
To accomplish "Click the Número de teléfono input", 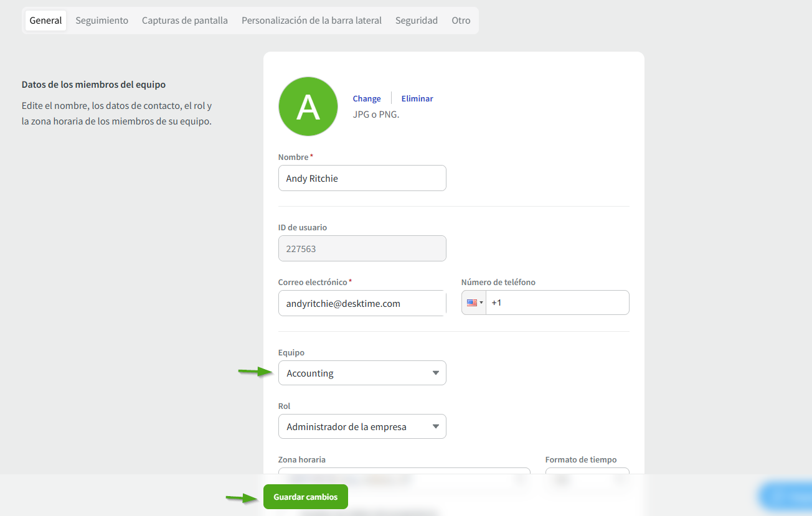I will click(x=557, y=303).
